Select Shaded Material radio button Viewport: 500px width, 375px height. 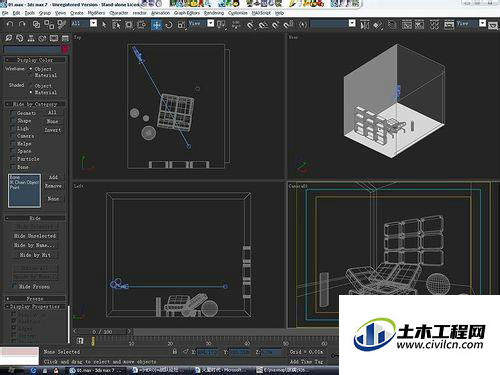click(x=31, y=92)
